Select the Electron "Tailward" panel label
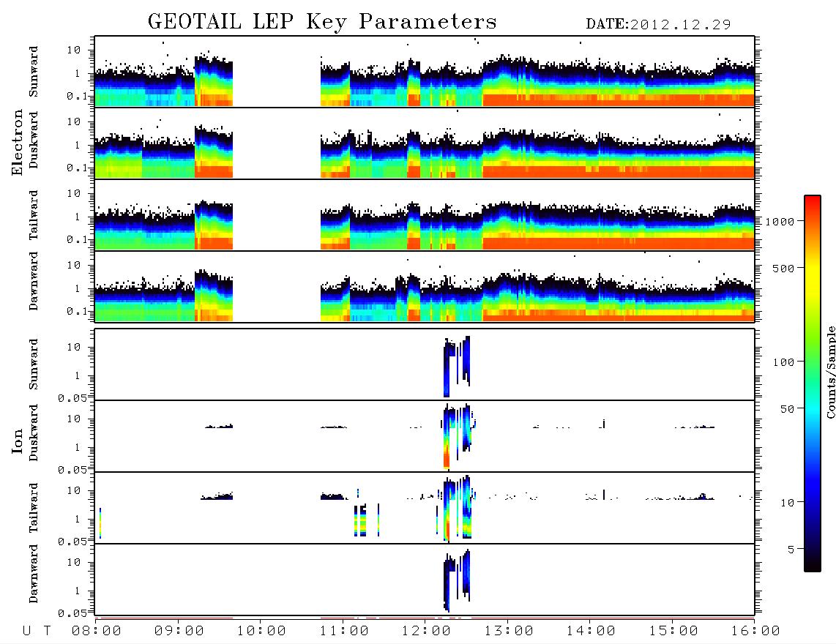This screenshot has height=644, width=836. click(34, 215)
